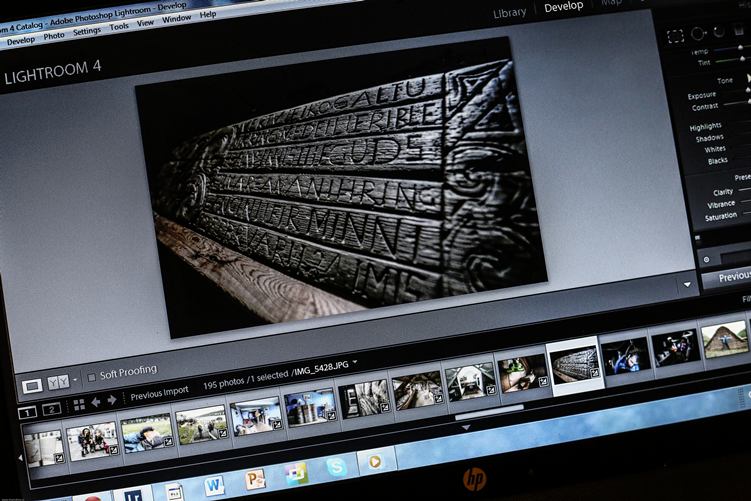Click the Previous Import source label
Viewport: 751px width, 501px height.
coord(159,393)
